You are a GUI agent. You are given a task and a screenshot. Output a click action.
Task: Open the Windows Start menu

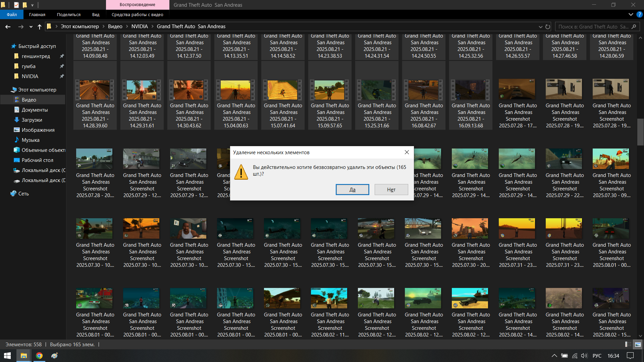coord(7,356)
